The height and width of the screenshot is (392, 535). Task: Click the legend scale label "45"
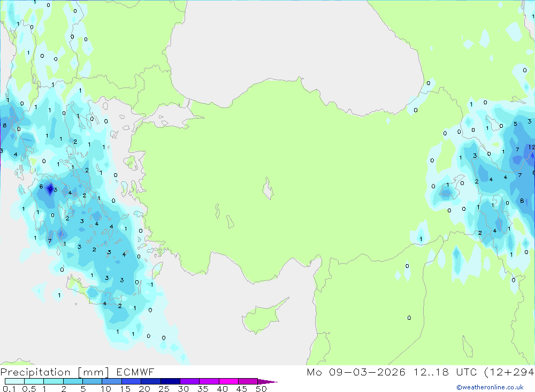(x=242, y=389)
